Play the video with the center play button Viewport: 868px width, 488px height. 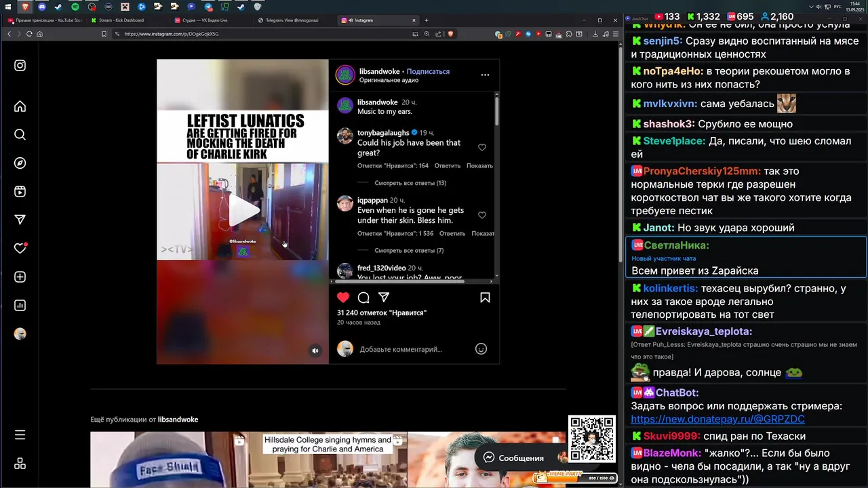click(x=243, y=210)
